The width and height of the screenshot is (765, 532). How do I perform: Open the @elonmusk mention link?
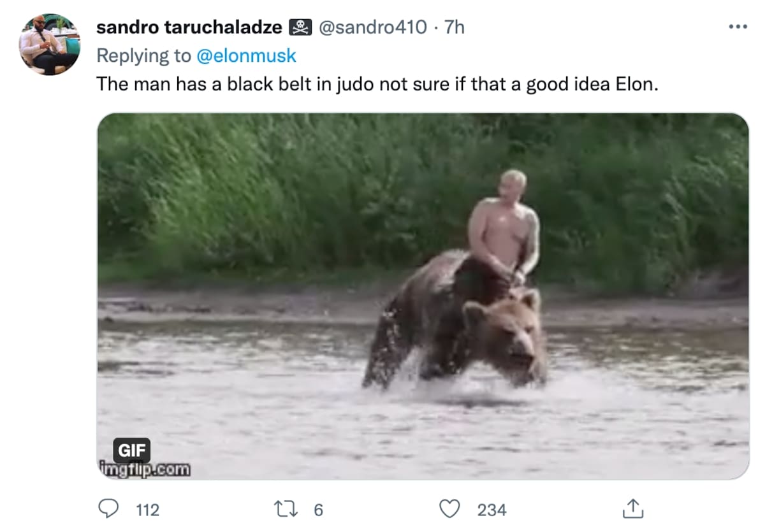point(246,56)
